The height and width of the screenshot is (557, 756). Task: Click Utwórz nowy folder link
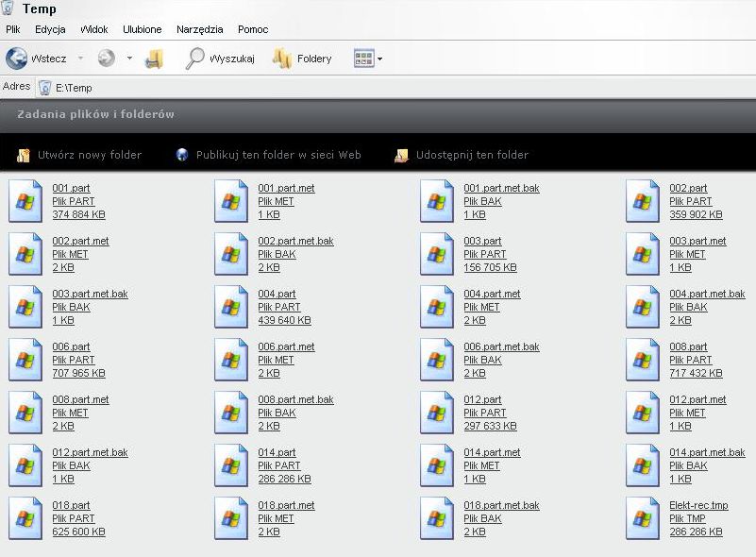click(x=90, y=155)
